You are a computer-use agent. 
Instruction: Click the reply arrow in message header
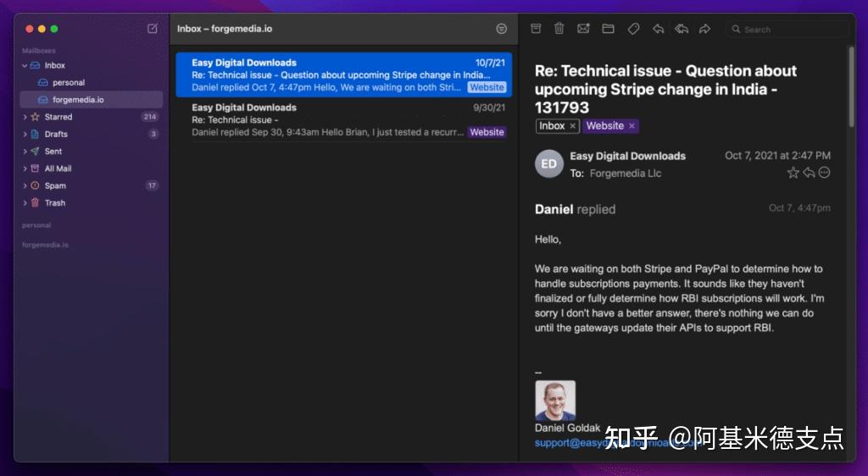[x=809, y=173]
